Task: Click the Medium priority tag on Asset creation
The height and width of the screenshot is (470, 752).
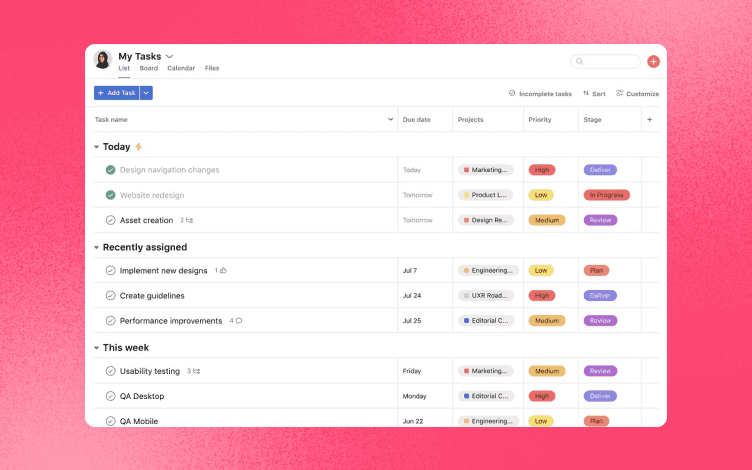Action: point(547,220)
